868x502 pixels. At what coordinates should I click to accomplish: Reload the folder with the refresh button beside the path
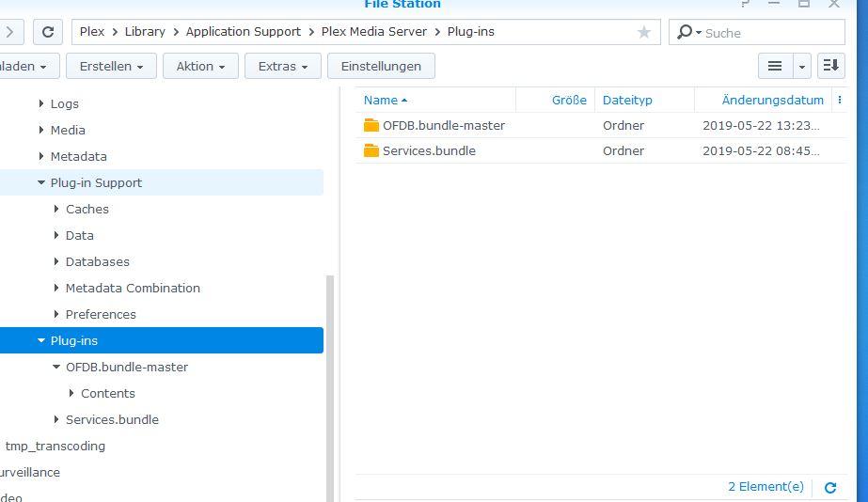click(48, 32)
